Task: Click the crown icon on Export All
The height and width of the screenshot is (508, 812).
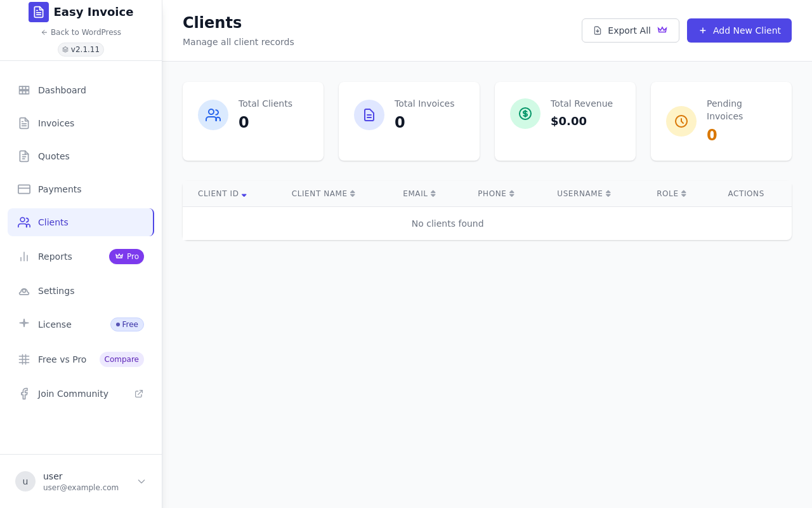Action: pos(662,30)
